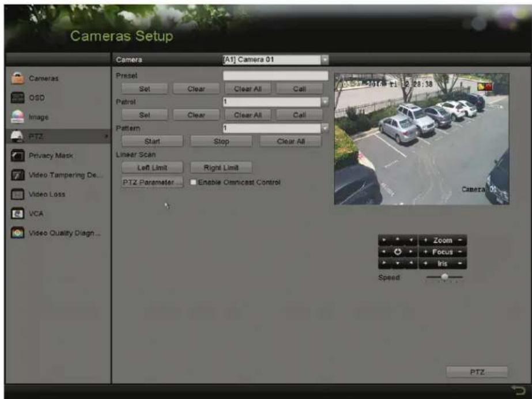Click Clear All button under Patrol

(248, 115)
